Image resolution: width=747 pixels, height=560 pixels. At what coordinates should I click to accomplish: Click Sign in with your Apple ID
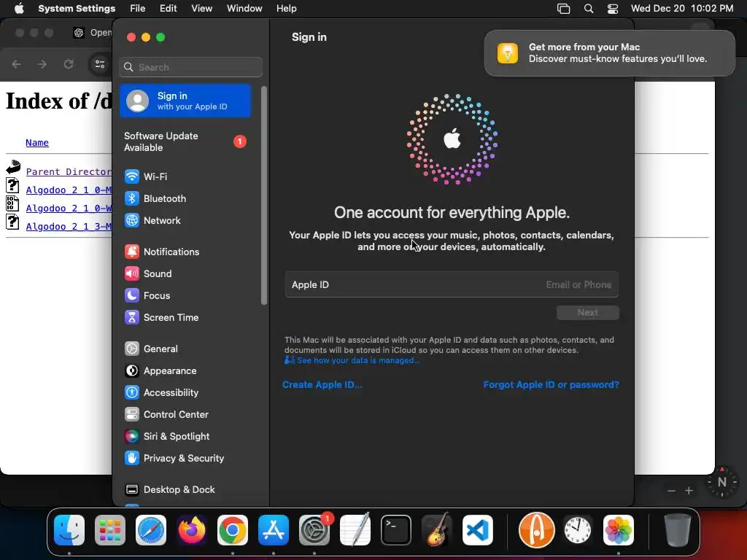point(185,101)
